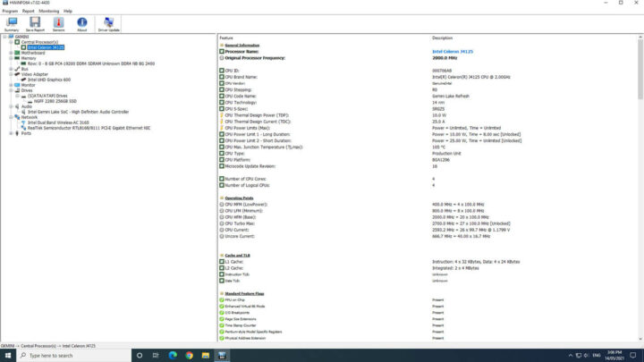
Task: Click the HWiNFO taskbar button
Action: point(222,356)
